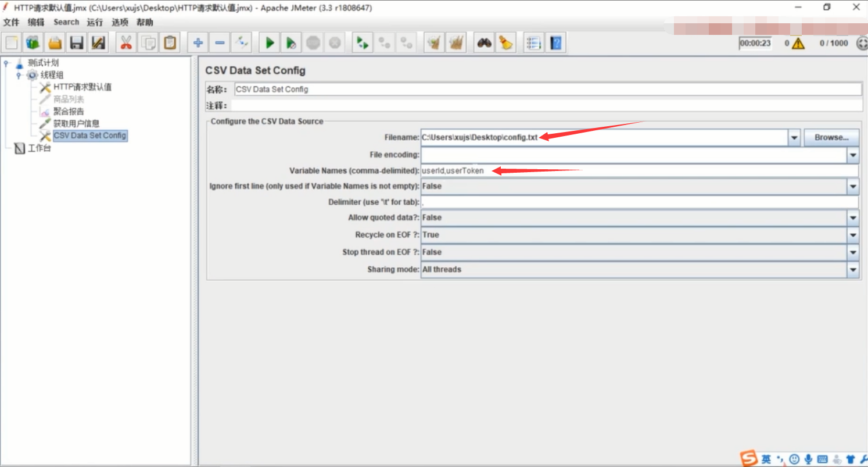Select 聚合报告 in the tree
Image resolution: width=868 pixels, height=467 pixels.
point(69,111)
